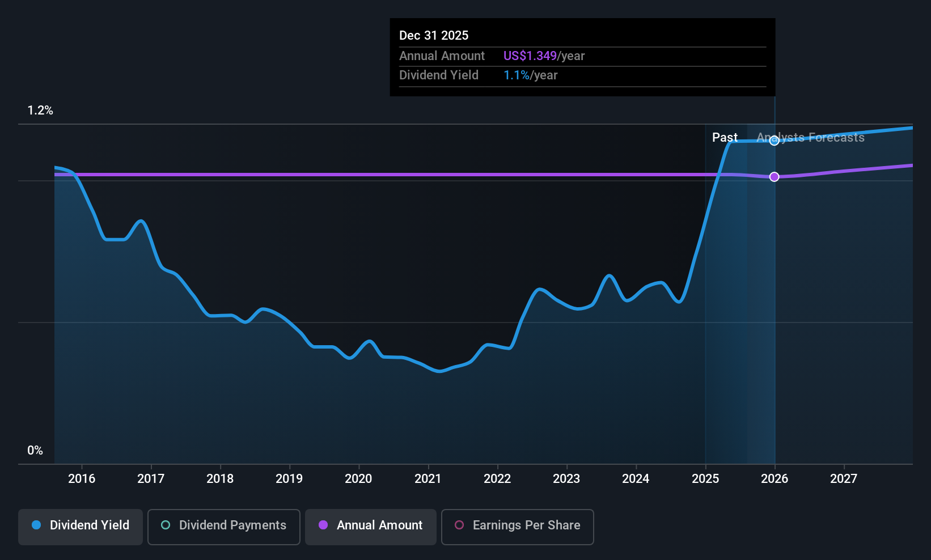Click the 2016 x-axis year label
The image size is (931, 560).
(82, 478)
